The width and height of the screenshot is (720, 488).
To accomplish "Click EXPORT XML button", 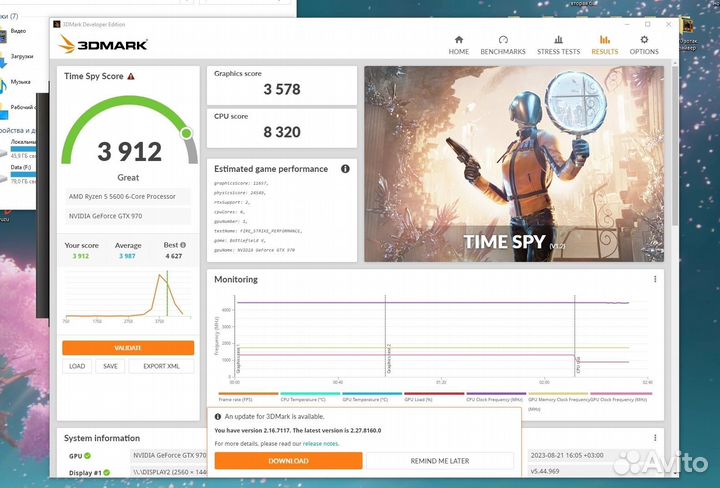I will [x=161, y=366].
